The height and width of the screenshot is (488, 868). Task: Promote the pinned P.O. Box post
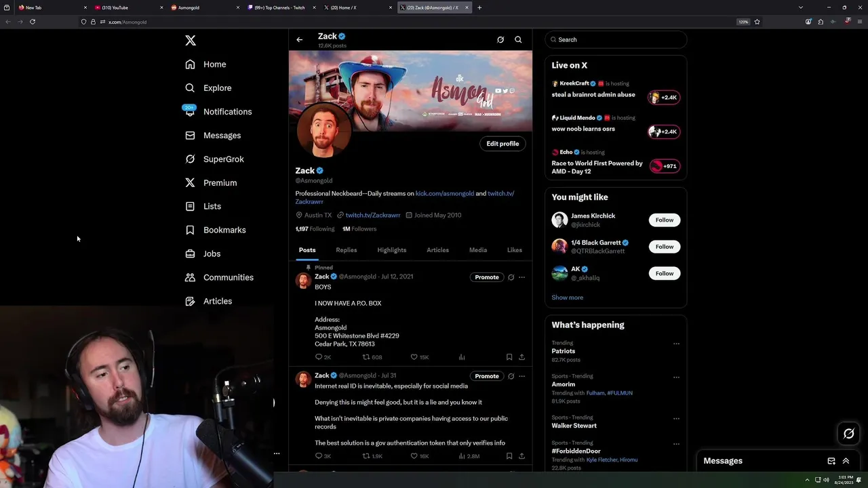click(487, 277)
